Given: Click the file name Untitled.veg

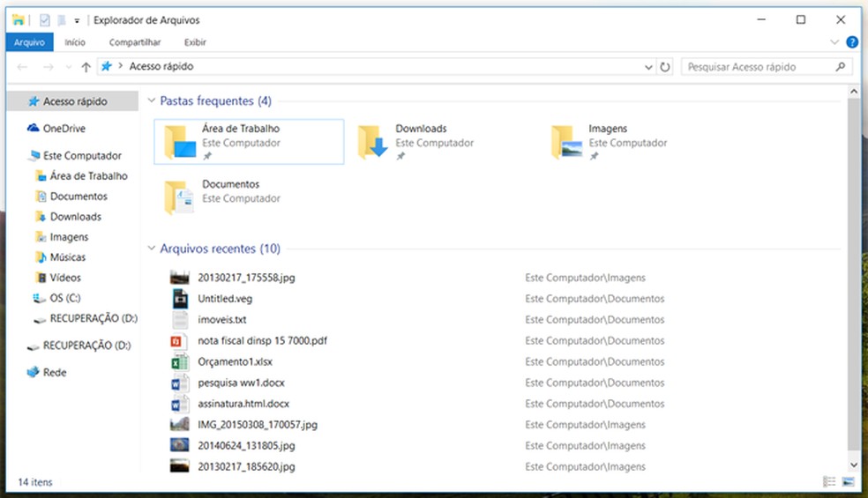Looking at the screenshot, I should pyautogui.click(x=225, y=299).
